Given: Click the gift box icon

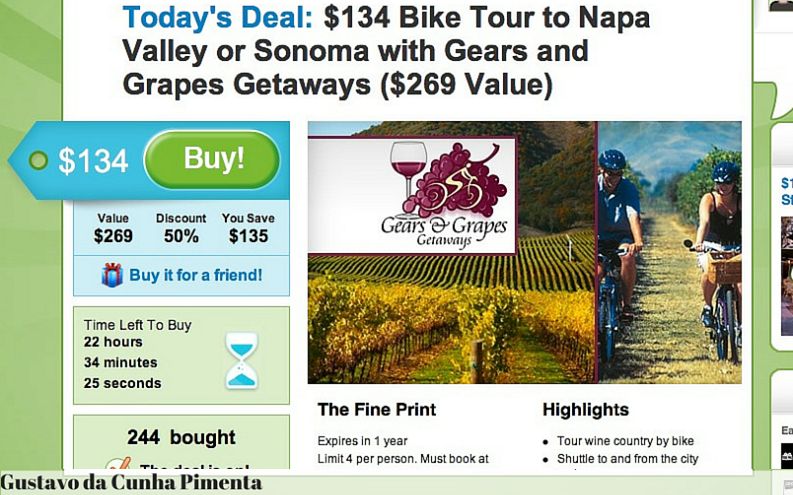Looking at the screenshot, I should point(112,275).
